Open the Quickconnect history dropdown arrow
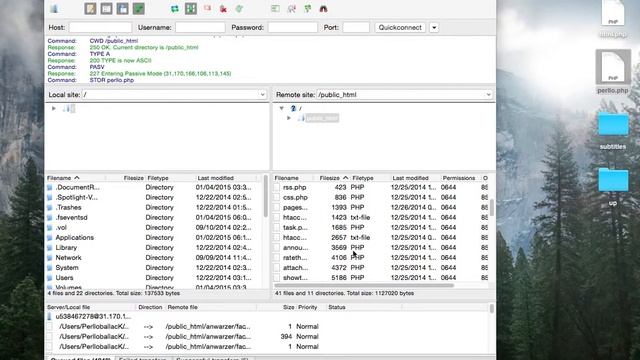Viewport: 640px width, 360px height. pos(434,27)
